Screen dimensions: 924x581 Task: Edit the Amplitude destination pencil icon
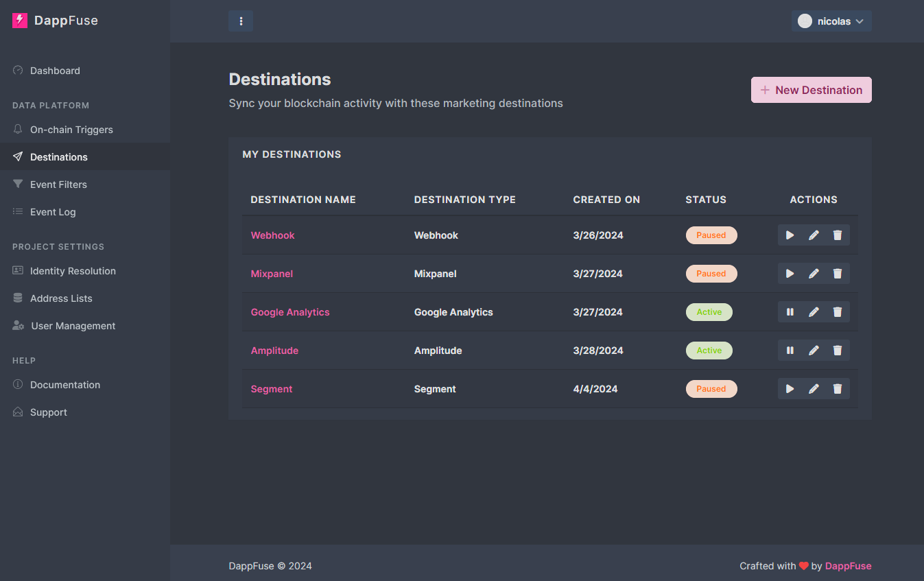pyautogui.click(x=814, y=351)
